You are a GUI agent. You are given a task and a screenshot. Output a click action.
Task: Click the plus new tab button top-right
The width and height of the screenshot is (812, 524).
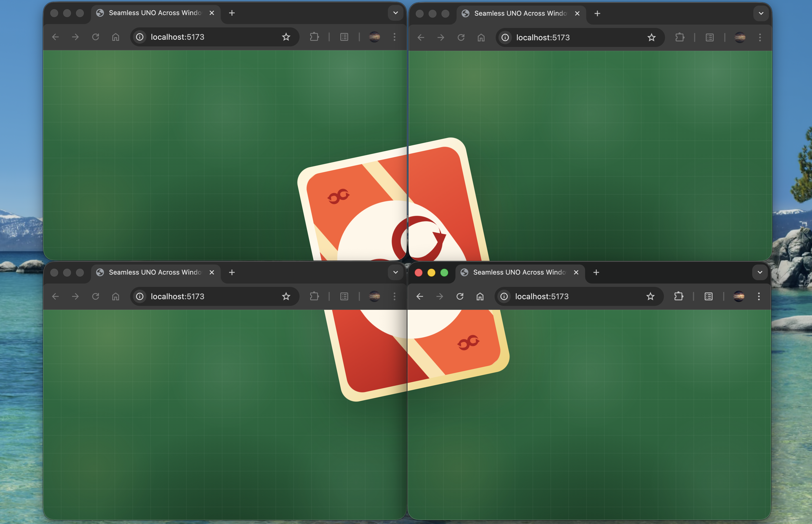click(x=597, y=13)
